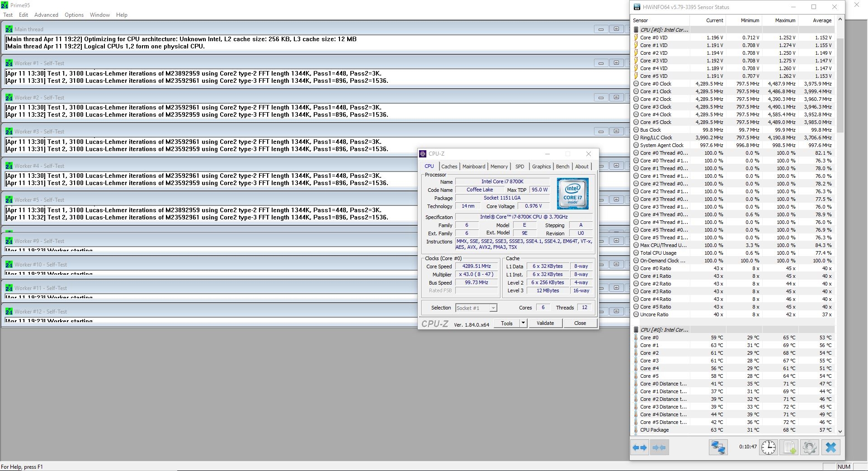This screenshot has width=868, height=471.
Task: Open CPU-Z Socket #1 selection dropdown
Action: click(493, 308)
